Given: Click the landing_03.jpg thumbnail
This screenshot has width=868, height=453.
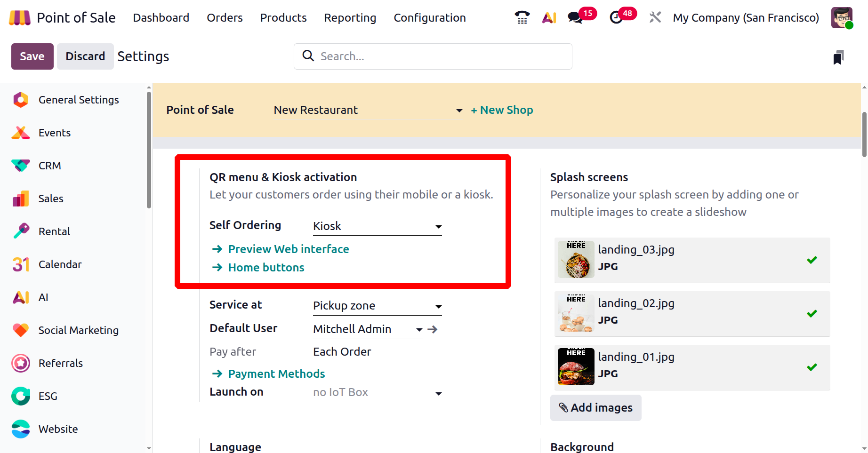Looking at the screenshot, I should click(576, 260).
